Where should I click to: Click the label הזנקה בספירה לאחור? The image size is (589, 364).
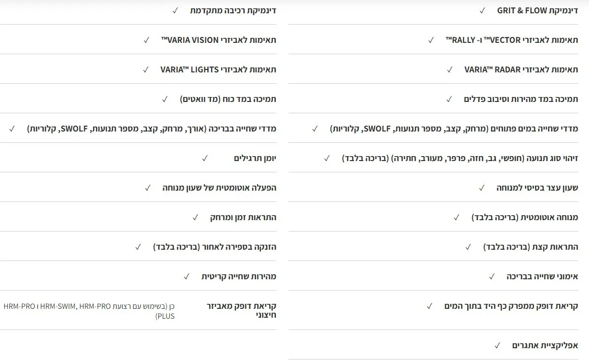215,247
